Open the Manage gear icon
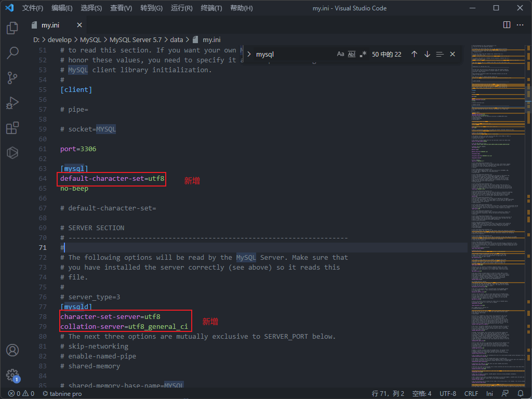532x399 pixels. [x=12, y=375]
